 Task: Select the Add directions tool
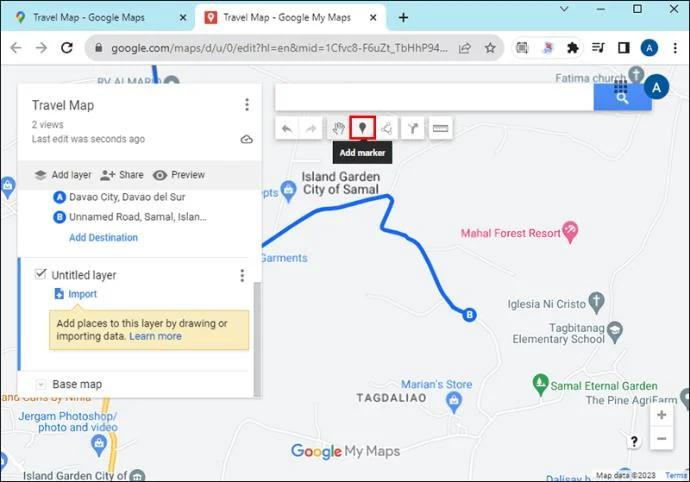coord(413,129)
